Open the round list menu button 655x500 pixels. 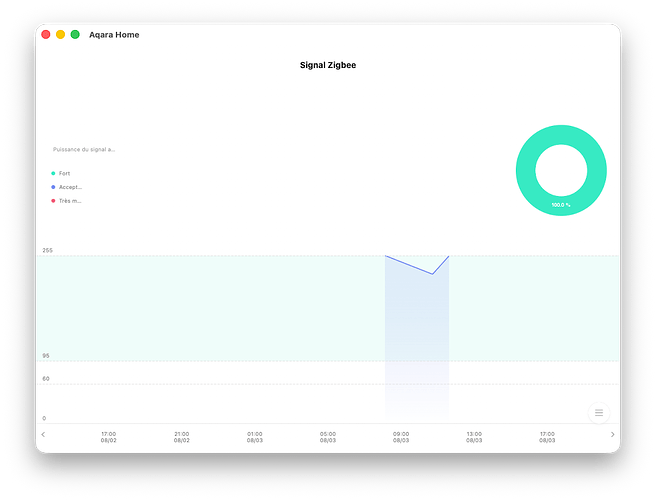point(599,413)
